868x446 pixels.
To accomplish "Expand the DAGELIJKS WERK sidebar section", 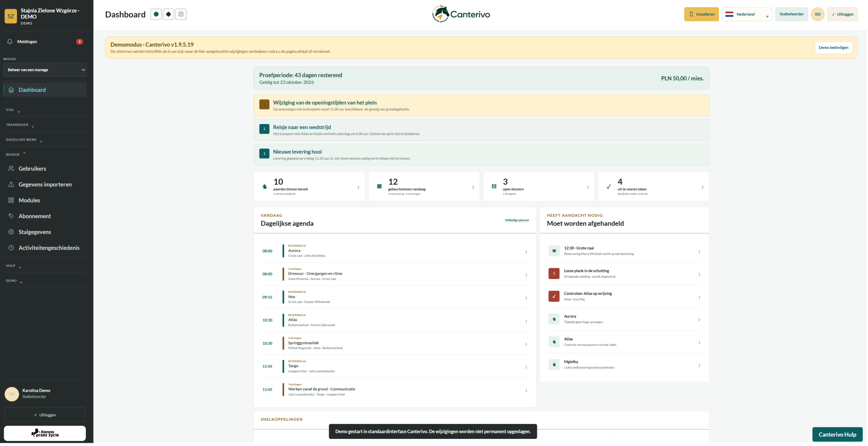I will (x=45, y=140).
